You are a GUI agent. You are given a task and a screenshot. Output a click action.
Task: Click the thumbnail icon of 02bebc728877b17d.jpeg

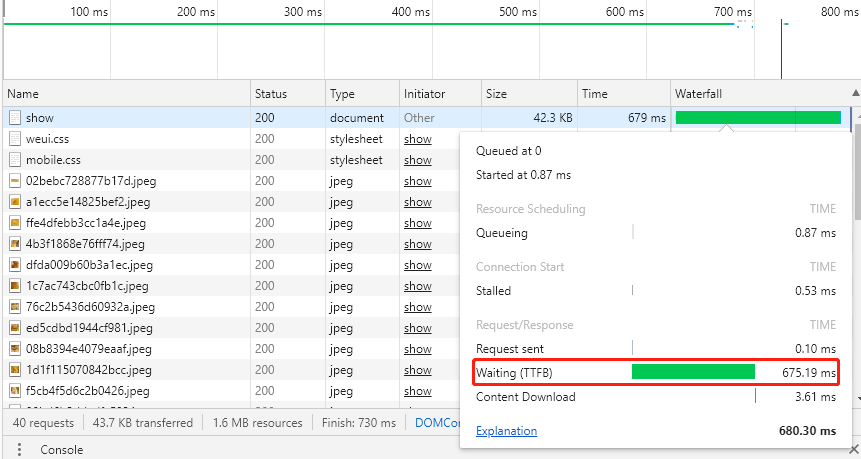click(15, 181)
